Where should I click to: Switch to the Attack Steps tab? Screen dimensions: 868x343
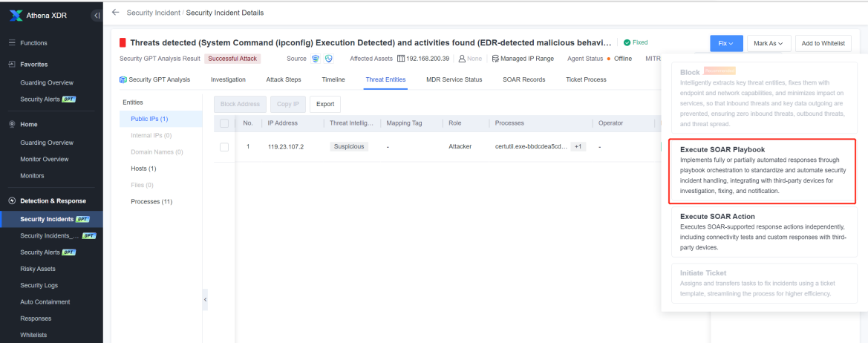tap(284, 79)
